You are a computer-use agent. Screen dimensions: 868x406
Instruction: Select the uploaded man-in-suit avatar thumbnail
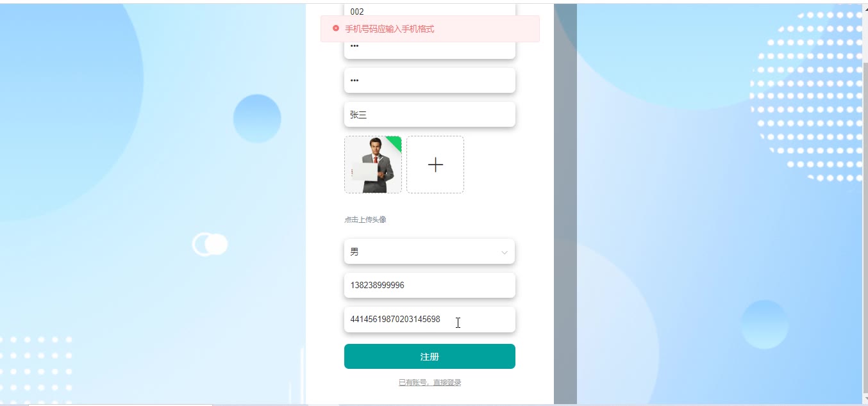tap(373, 165)
